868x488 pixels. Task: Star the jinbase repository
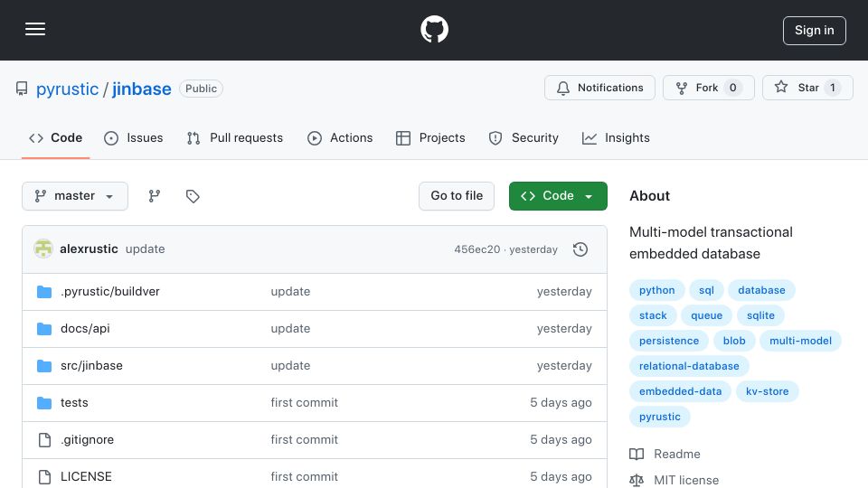pos(807,88)
